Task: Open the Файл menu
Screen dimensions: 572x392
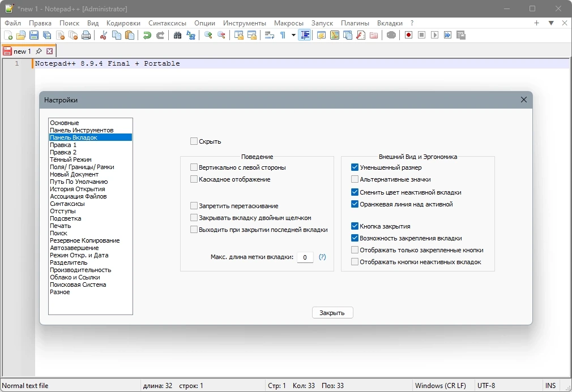Action: (13, 23)
